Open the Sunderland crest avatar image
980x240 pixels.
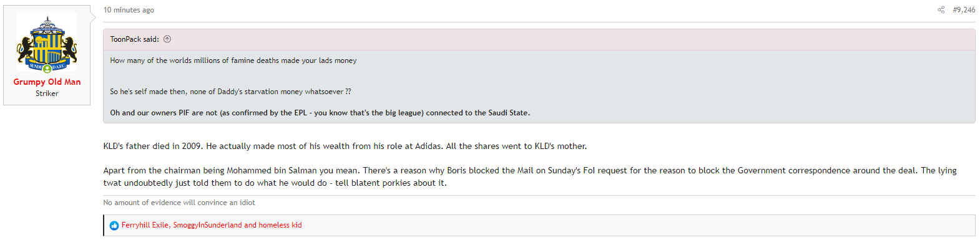(47, 42)
